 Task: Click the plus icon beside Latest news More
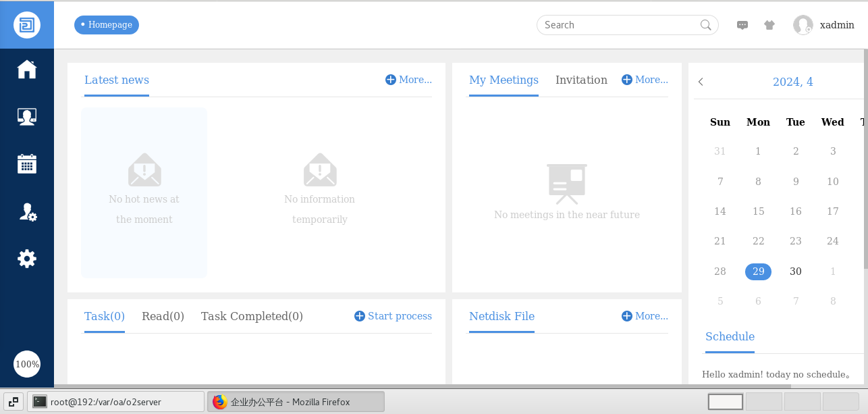(x=391, y=80)
